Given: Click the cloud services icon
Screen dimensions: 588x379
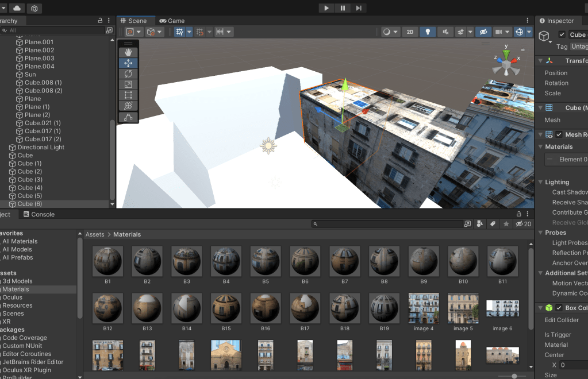Looking at the screenshot, I should tap(17, 8).
